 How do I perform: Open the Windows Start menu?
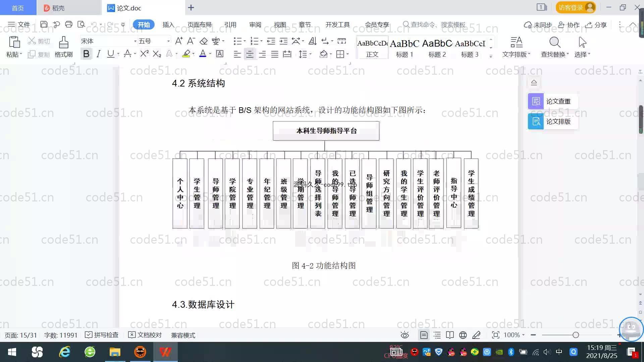coord(12,352)
